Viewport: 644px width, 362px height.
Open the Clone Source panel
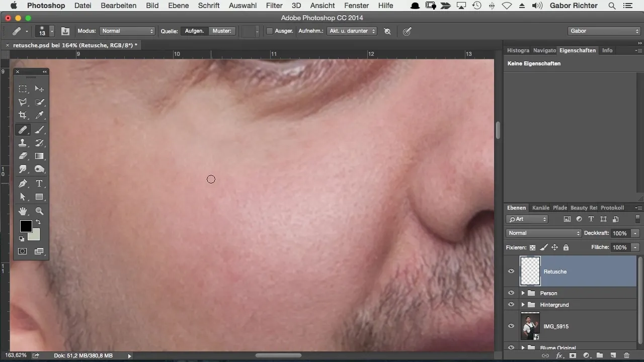click(65, 31)
